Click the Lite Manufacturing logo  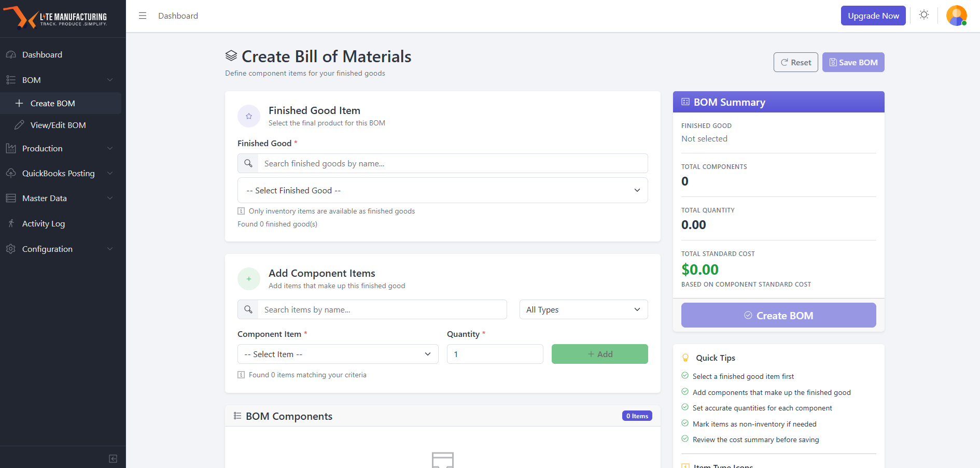pos(55,17)
